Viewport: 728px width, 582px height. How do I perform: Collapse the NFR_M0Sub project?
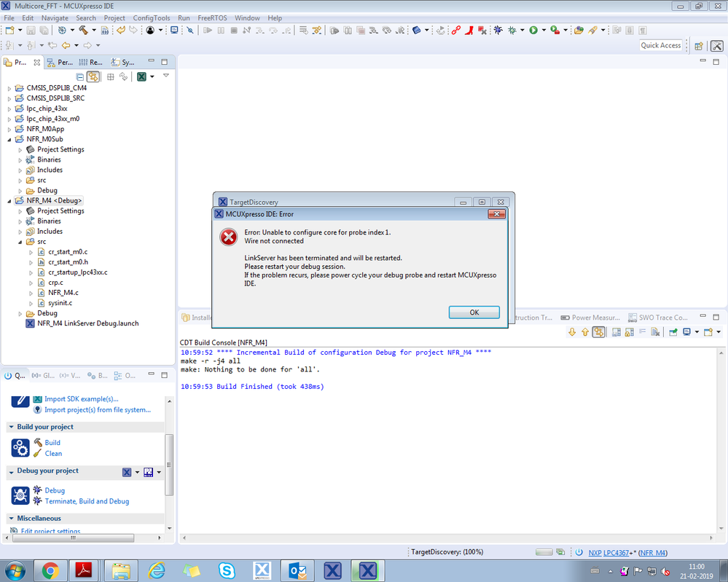(x=9, y=139)
